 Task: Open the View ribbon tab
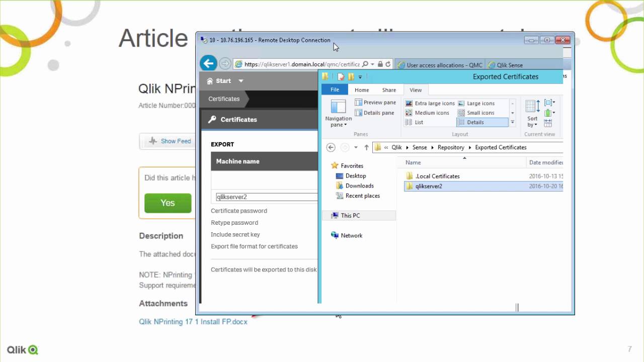(416, 90)
